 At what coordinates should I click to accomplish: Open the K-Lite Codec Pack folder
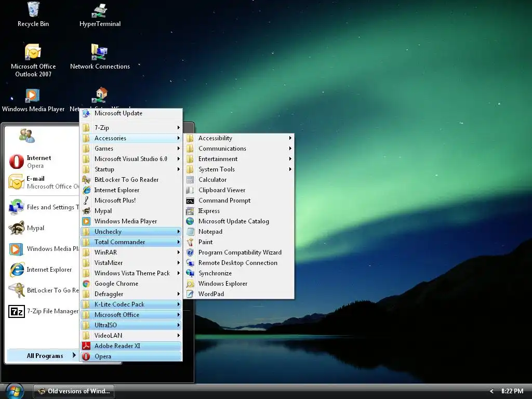131,304
